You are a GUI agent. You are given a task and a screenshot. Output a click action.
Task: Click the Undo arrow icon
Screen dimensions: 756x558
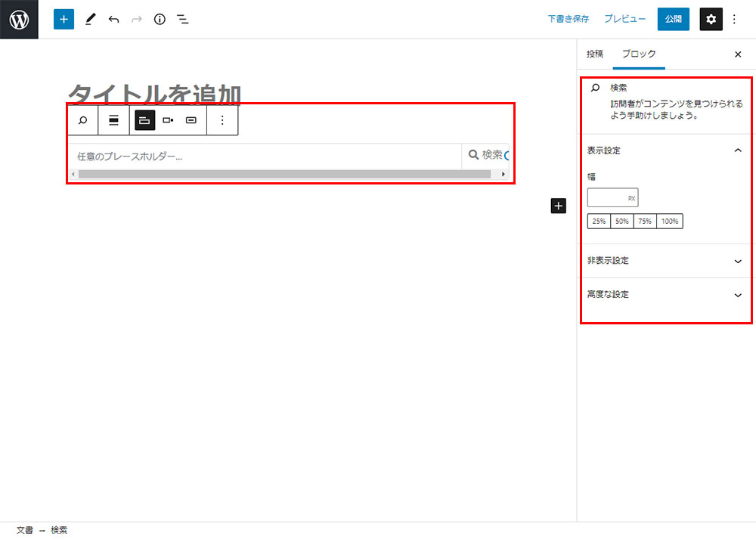tap(113, 20)
